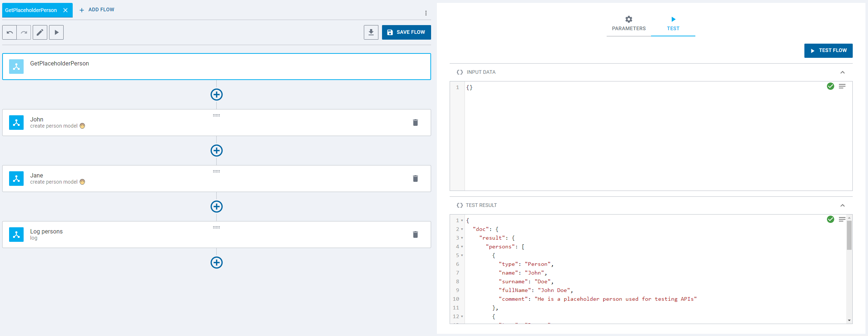Click the undo arrow in the toolbar
This screenshot has height=336, width=868.
(10, 32)
